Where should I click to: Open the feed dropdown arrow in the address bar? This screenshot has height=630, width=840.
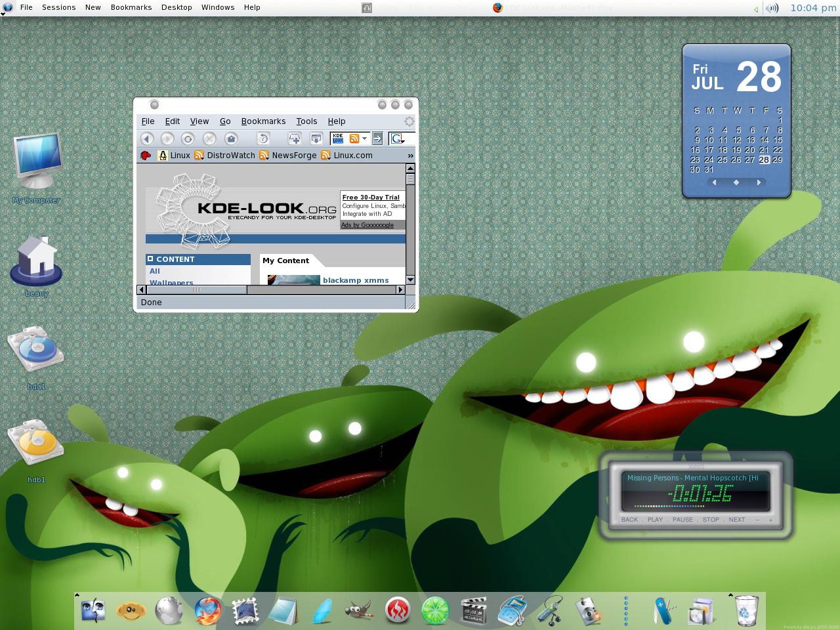[365, 138]
